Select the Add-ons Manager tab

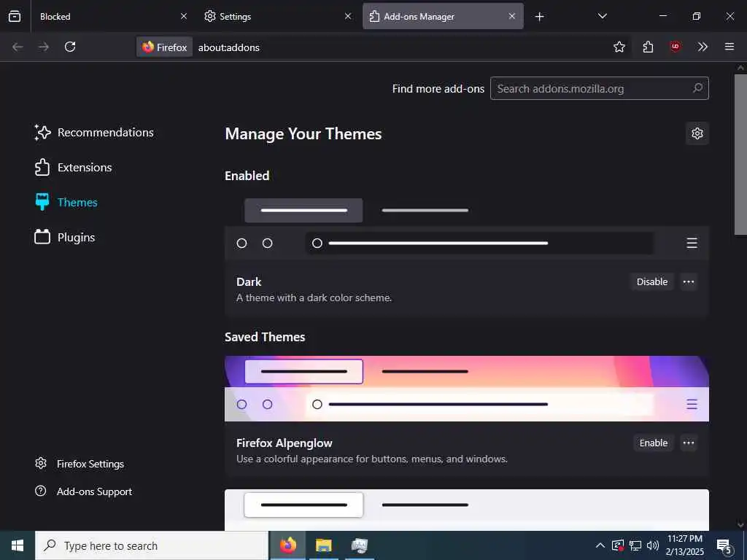tap(443, 16)
